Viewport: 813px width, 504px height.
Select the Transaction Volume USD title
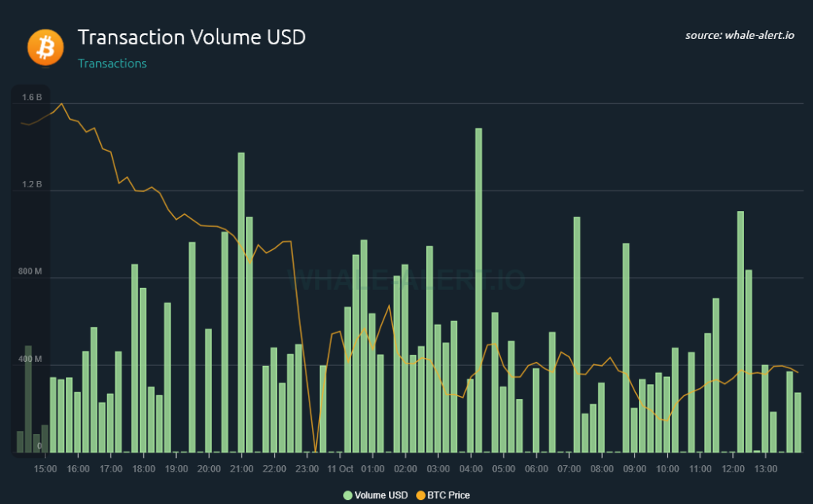tap(191, 37)
